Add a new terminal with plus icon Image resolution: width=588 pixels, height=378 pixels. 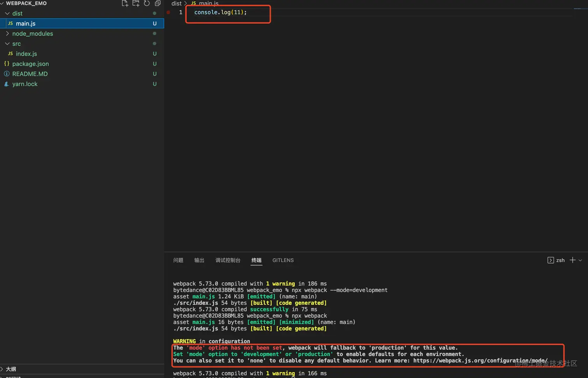coord(572,260)
